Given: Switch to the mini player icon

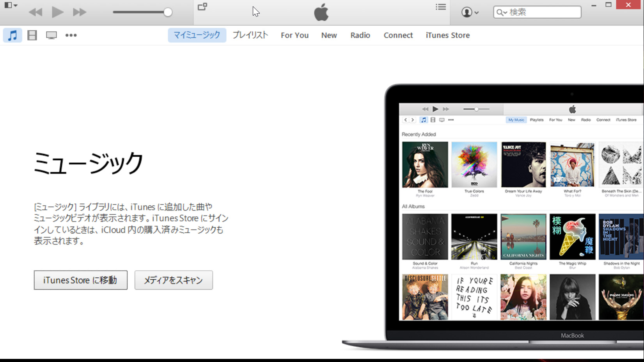Looking at the screenshot, I should pos(202,7).
